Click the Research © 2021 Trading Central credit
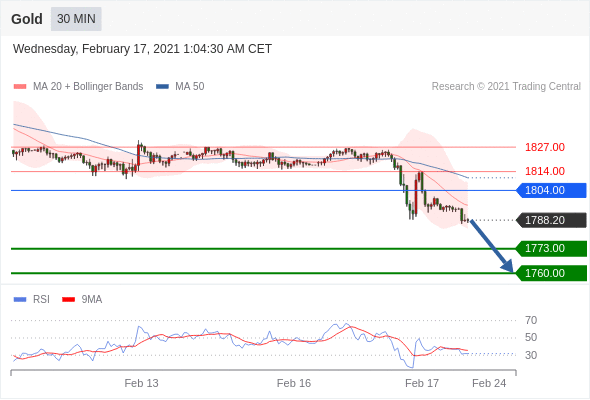 (506, 87)
